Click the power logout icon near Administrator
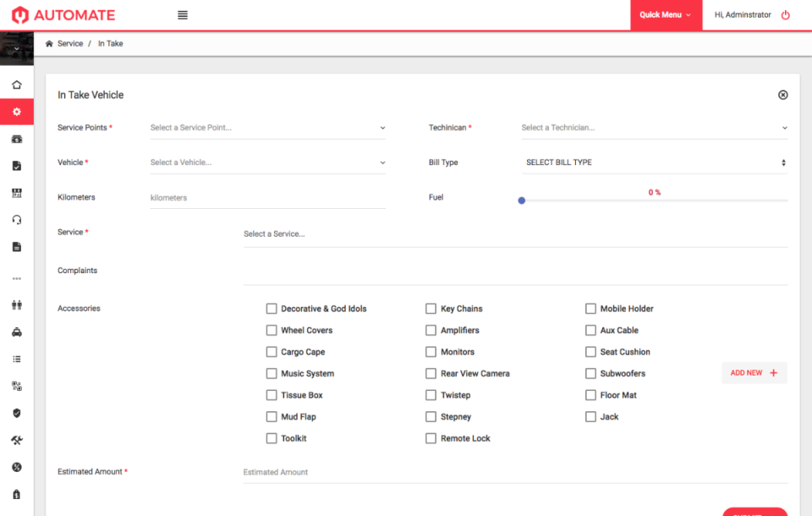This screenshot has width=812, height=516. point(785,14)
